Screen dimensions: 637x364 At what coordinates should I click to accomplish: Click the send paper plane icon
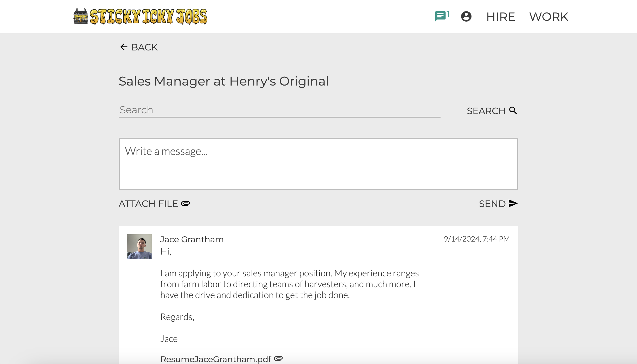coord(513,203)
